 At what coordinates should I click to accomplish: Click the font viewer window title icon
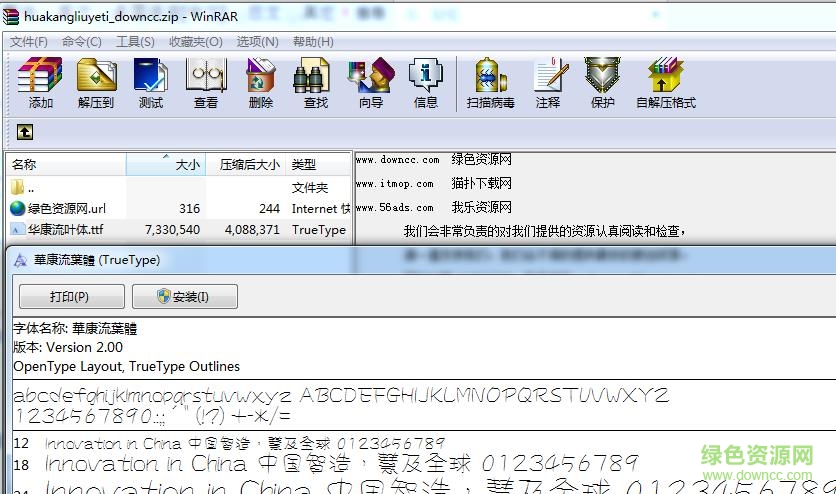pyautogui.click(x=21, y=260)
